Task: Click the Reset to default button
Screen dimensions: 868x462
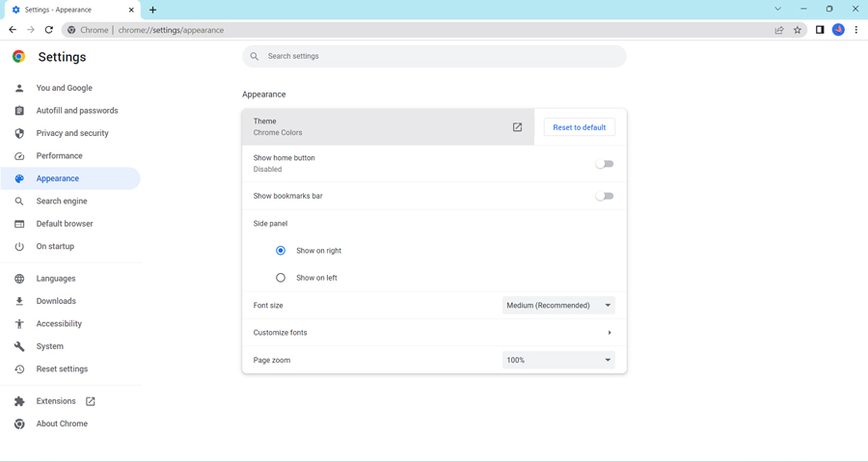Action: tap(579, 127)
